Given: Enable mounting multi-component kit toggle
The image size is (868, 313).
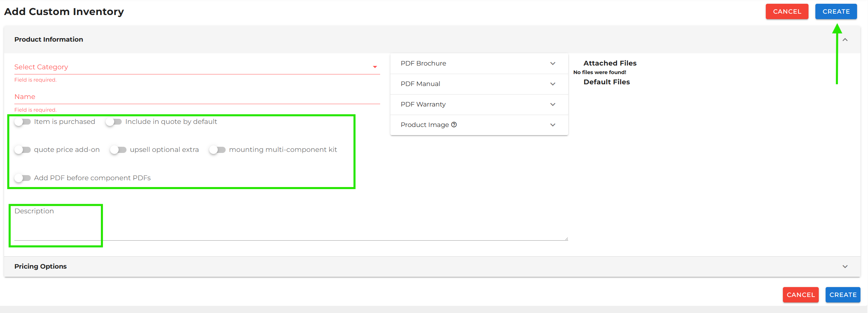Looking at the screenshot, I should point(217,150).
